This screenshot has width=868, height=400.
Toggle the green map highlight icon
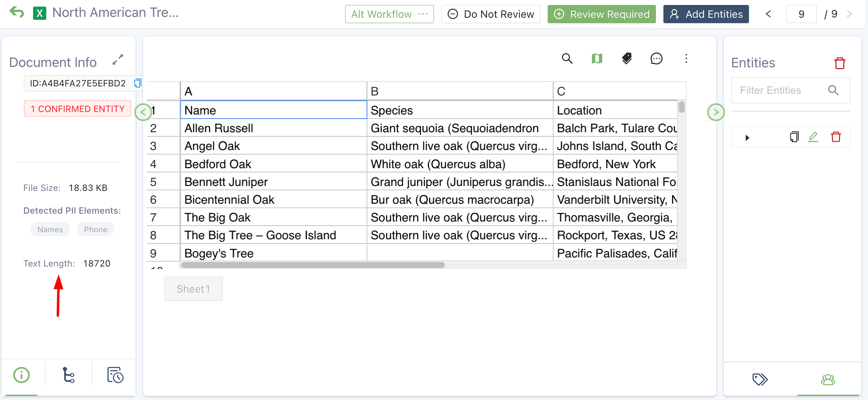597,59
